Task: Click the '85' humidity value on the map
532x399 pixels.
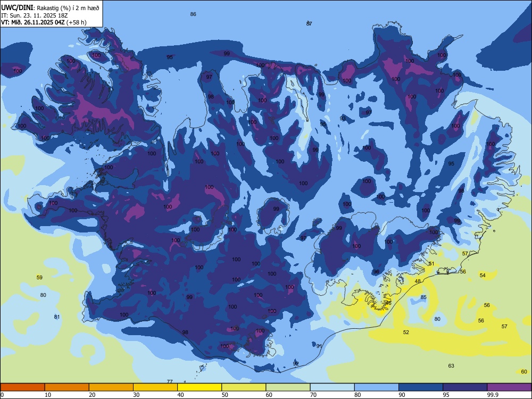Action: (423, 297)
